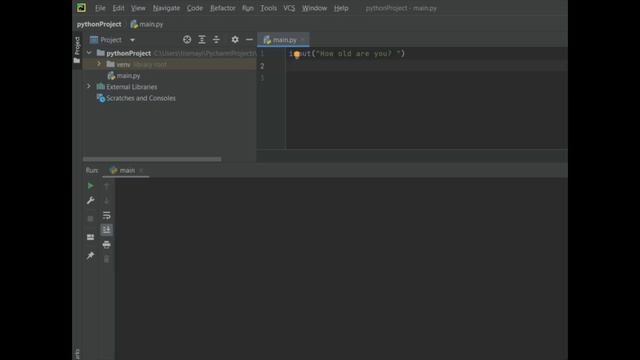Select main.py in the project tree
Screen dimensions: 640x360
124,76
